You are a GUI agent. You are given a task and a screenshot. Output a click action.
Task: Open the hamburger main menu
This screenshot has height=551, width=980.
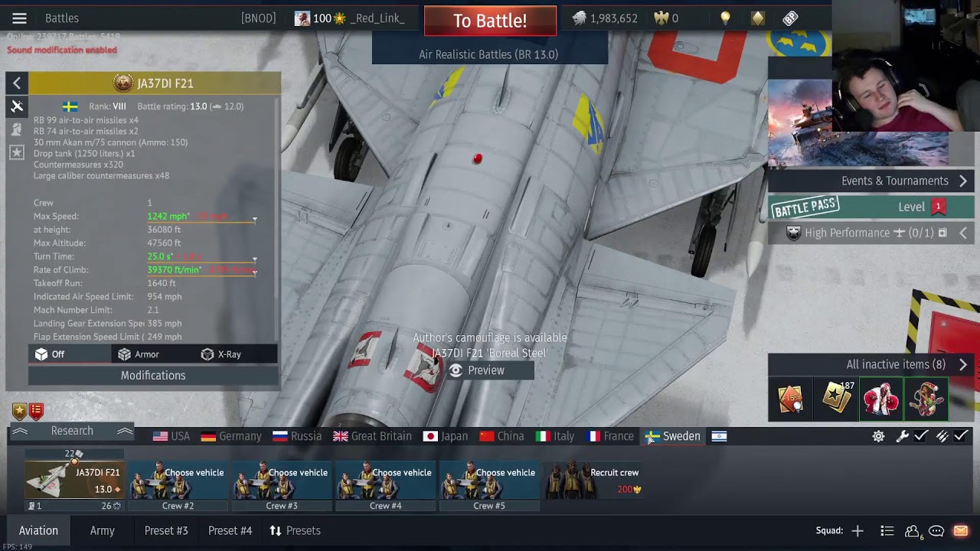[x=19, y=18]
